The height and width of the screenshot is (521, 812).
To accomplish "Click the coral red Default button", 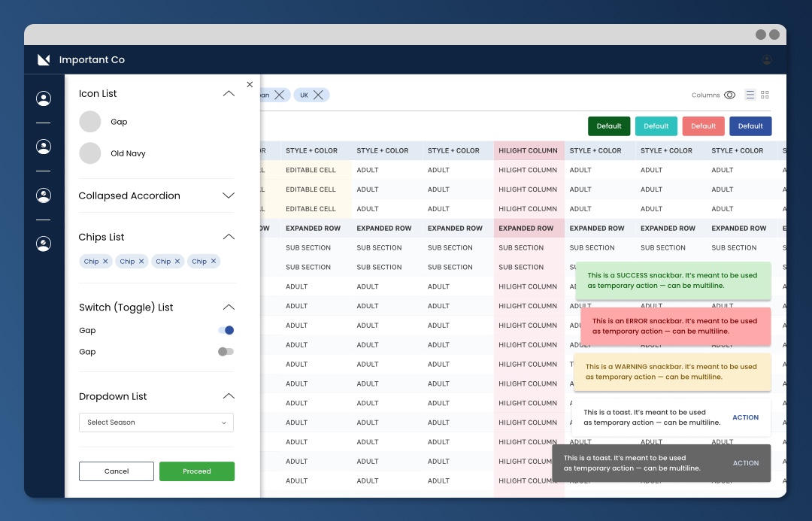I will pyautogui.click(x=703, y=126).
